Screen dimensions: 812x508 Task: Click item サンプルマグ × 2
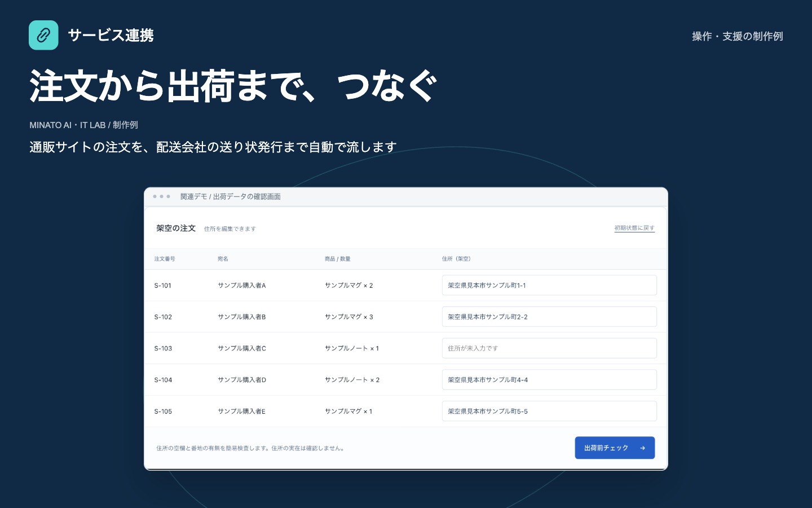(349, 286)
